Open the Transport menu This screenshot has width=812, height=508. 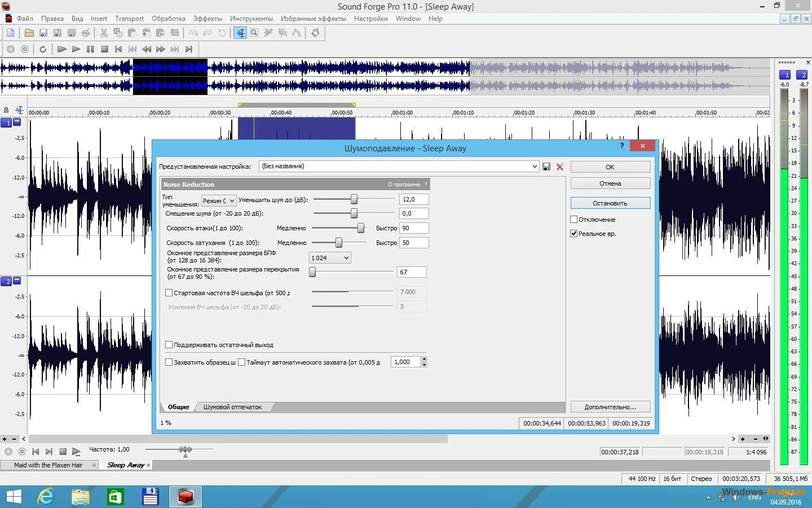[129, 19]
